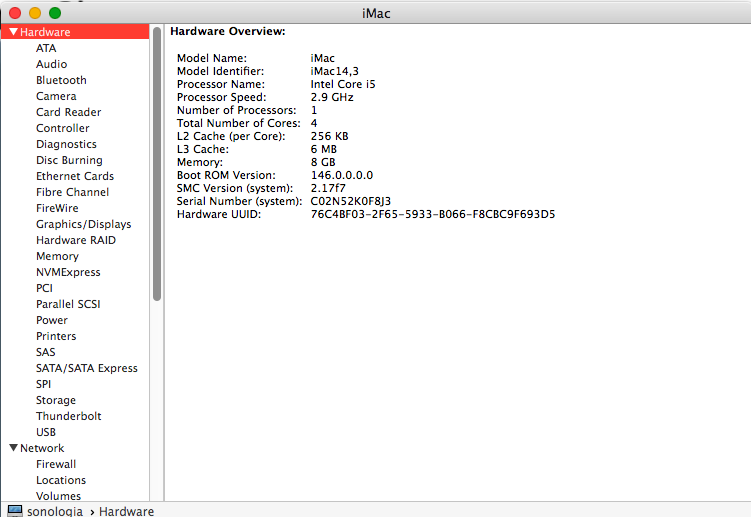Open Parallel SCSI entry
Screen dimensions: 751x517
click(x=68, y=304)
